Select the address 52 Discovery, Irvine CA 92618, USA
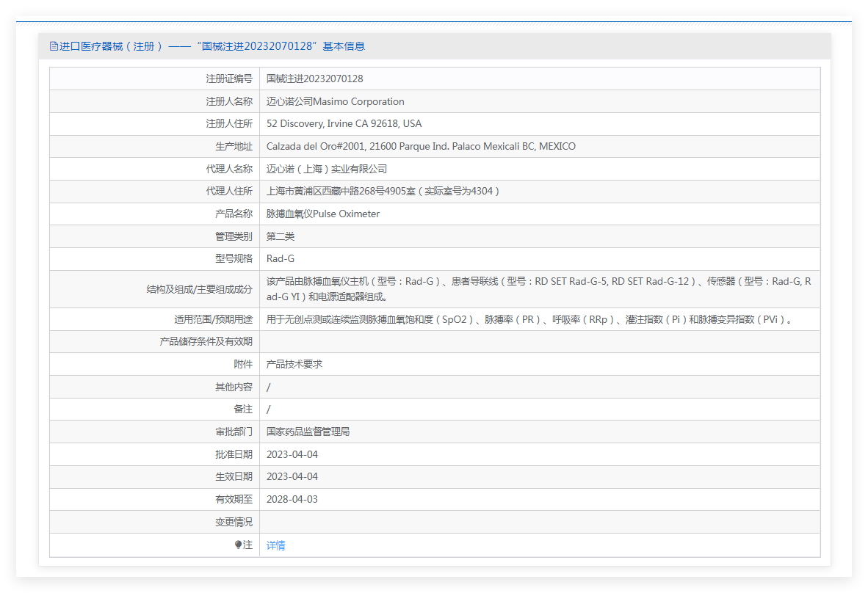Image resolution: width=868 pixels, height=593 pixels. [x=344, y=123]
